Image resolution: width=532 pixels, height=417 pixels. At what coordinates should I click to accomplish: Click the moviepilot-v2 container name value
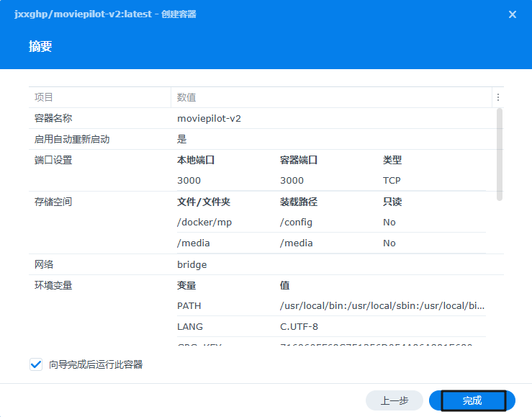click(x=214, y=118)
